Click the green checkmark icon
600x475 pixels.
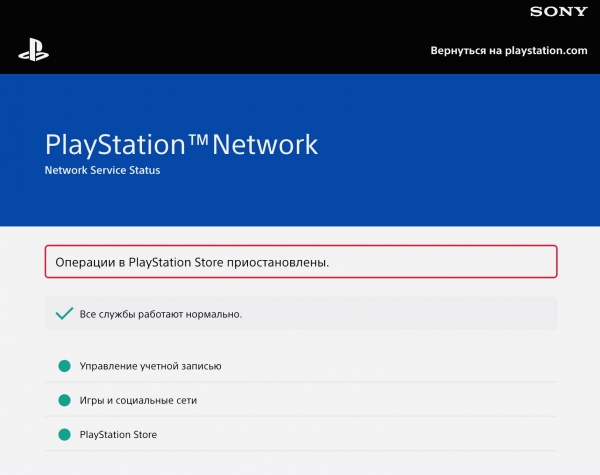pyautogui.click(x=64, y=313)
